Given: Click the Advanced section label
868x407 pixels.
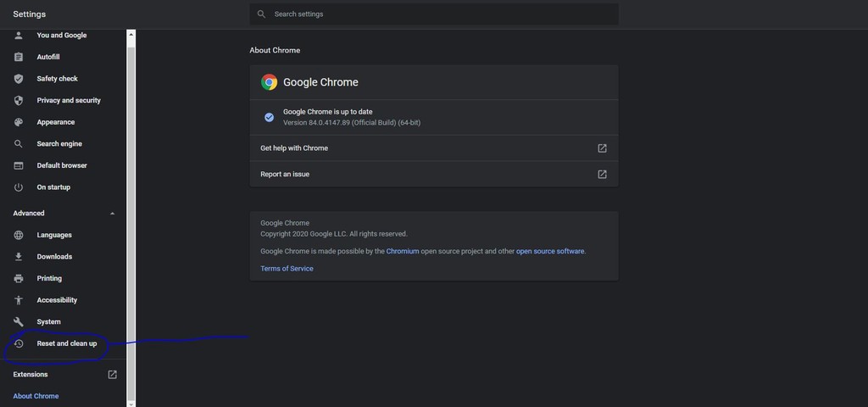Looking at the screenshot, I should [29, 213].
